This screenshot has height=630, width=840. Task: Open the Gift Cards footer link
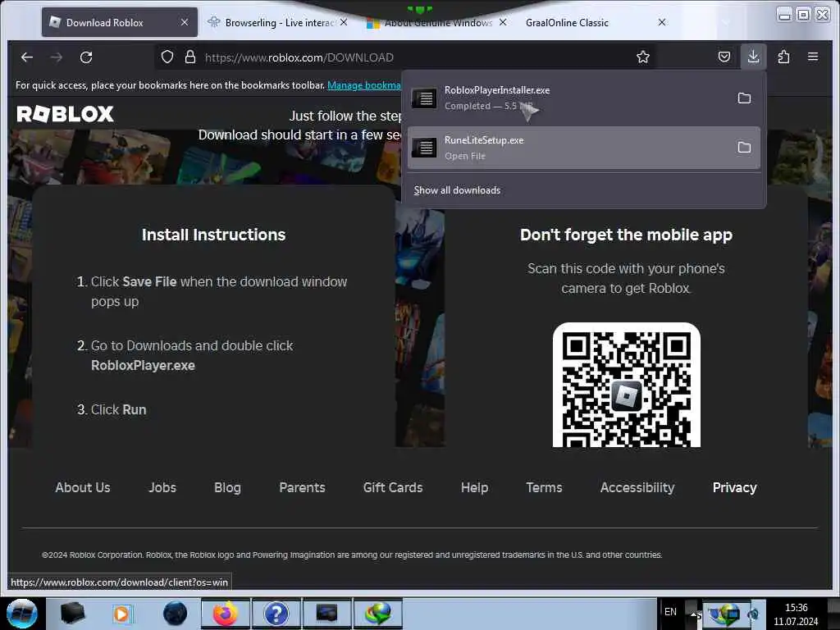click(393, 487)
